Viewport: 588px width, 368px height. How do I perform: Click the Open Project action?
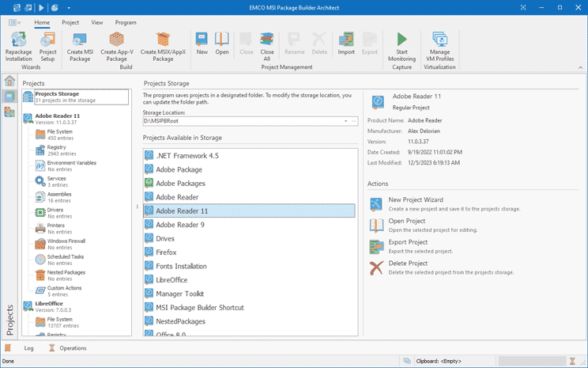424,225
